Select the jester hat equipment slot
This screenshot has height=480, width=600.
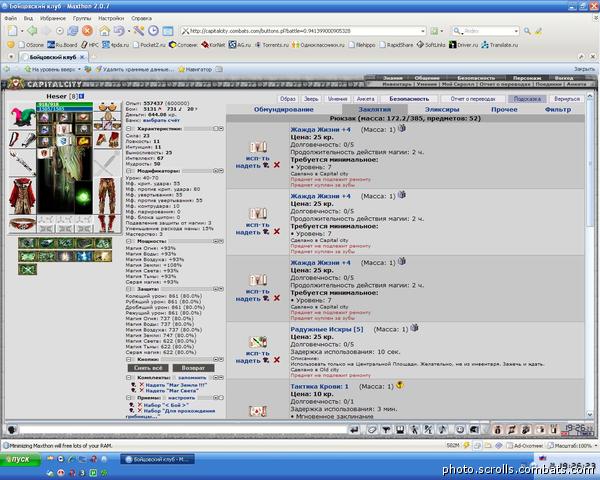click(22, 116)
